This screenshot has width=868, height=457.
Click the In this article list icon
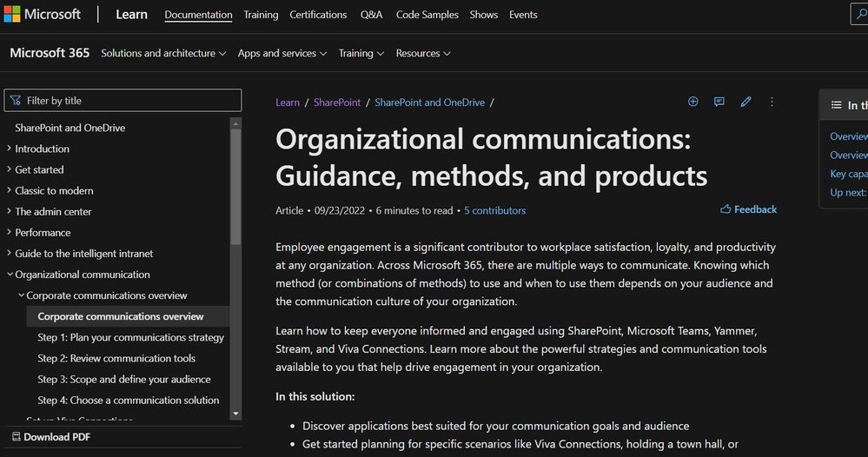[x=836, y=105]
